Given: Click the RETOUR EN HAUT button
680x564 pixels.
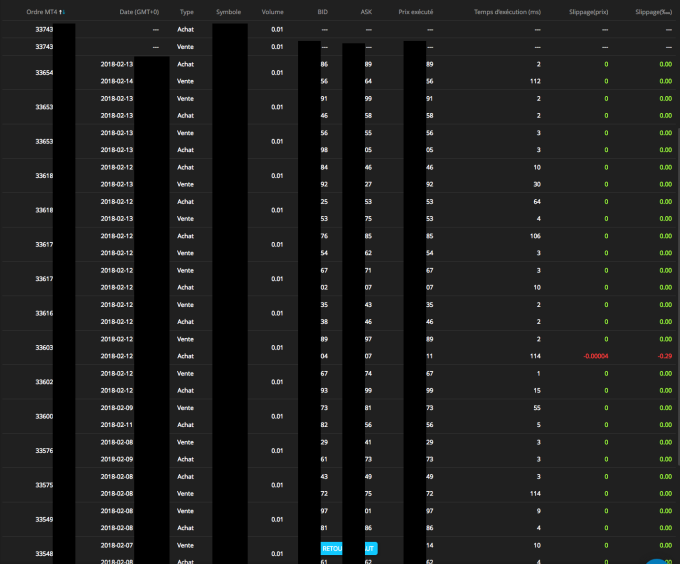Looking at the screenshot, I should tap(349, 548).
